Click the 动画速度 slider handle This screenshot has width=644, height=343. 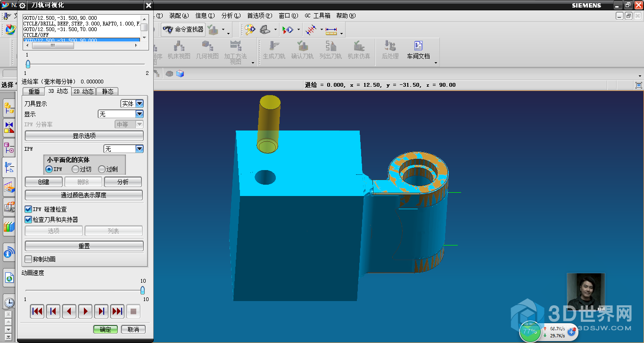pyautogui.click(x=142, y=290)
